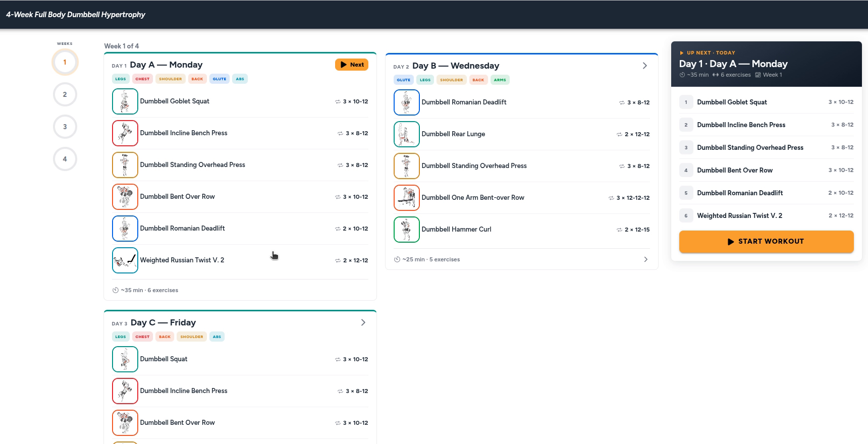Click the Week 1 of 4 label
Screen dimensions: 868x444
coord(122,46)
